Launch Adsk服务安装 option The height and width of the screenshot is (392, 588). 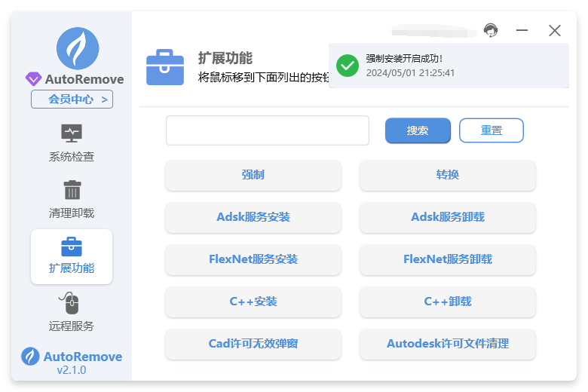point(253,217)
